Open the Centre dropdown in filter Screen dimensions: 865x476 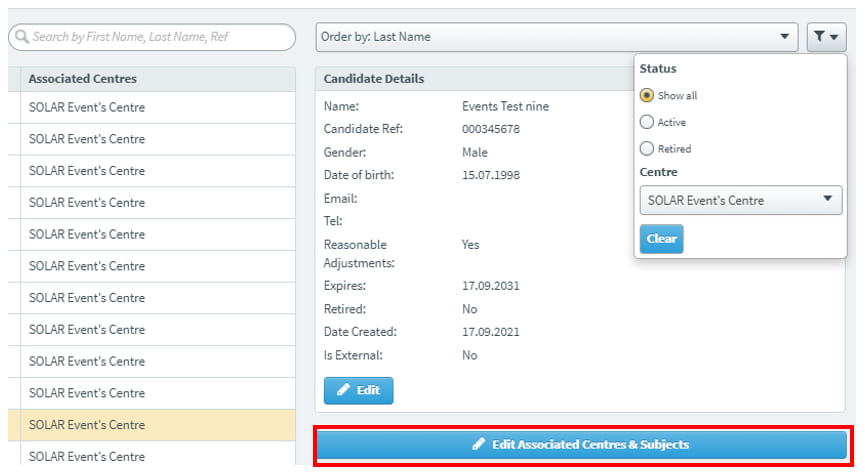pyautogui.click(x=740, y=200)
